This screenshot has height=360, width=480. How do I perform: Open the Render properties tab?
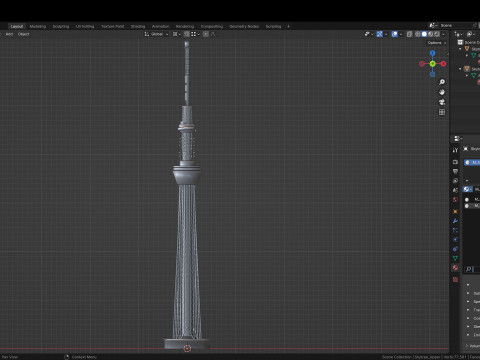coord(455,162)
